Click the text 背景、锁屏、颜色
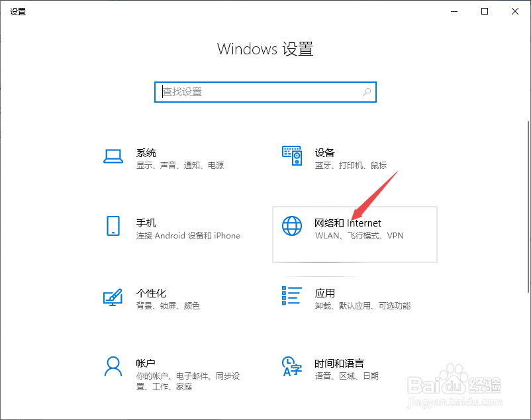The height and width of the screenshot is (420, 531). tap(168, 306)
